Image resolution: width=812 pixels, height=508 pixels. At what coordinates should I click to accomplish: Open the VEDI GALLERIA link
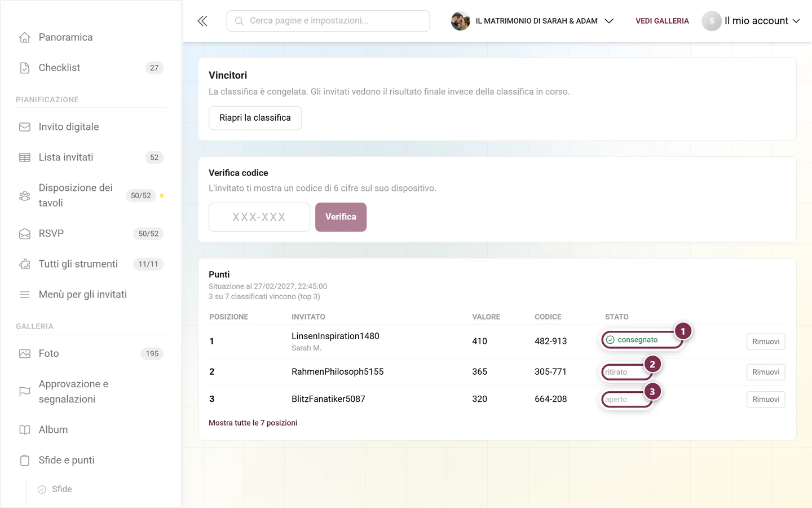point(662,21)
